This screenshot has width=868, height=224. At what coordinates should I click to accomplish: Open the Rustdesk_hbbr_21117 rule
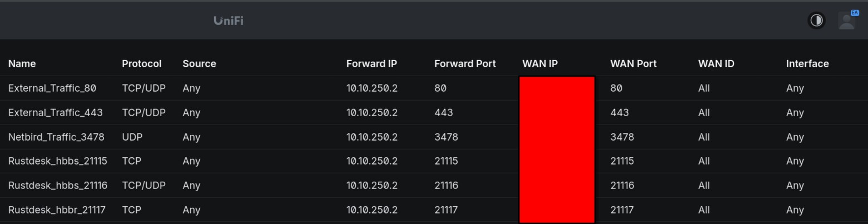pyautogui.click(x=57, y=210)
